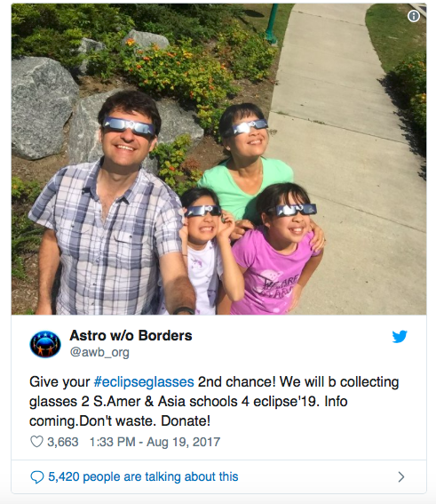Click the large boulder in the photo

tap(44, 108)
